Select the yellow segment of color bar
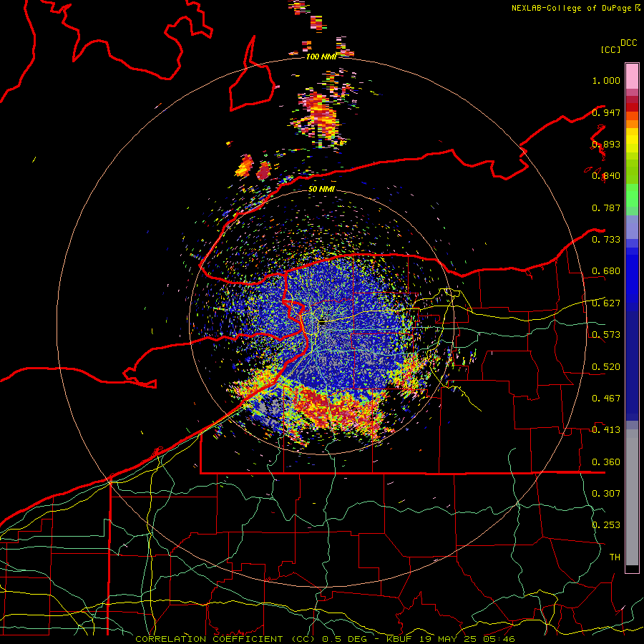Screen dimensions: 644x644 (x=632, y=140)
